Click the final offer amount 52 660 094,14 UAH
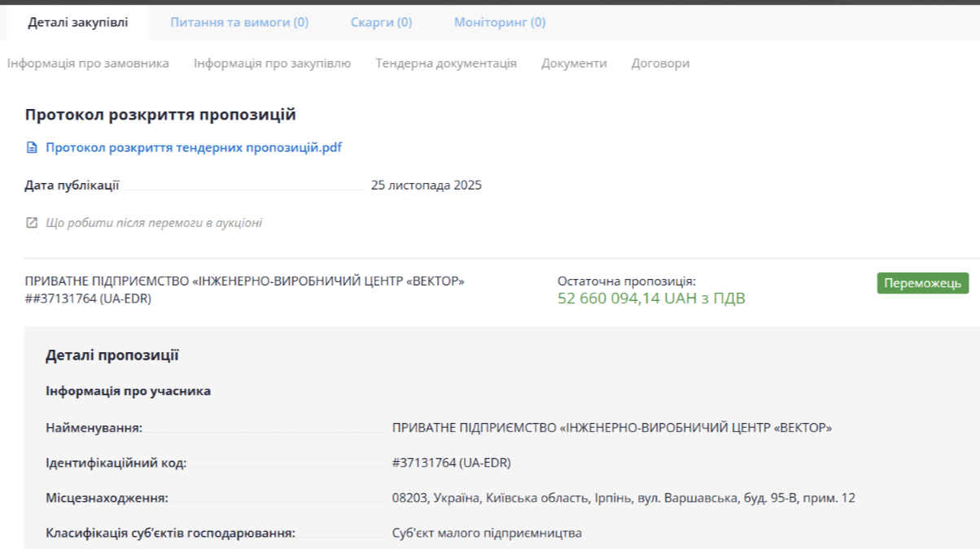Viewport: 980px width, 549px height. point(650,299)
